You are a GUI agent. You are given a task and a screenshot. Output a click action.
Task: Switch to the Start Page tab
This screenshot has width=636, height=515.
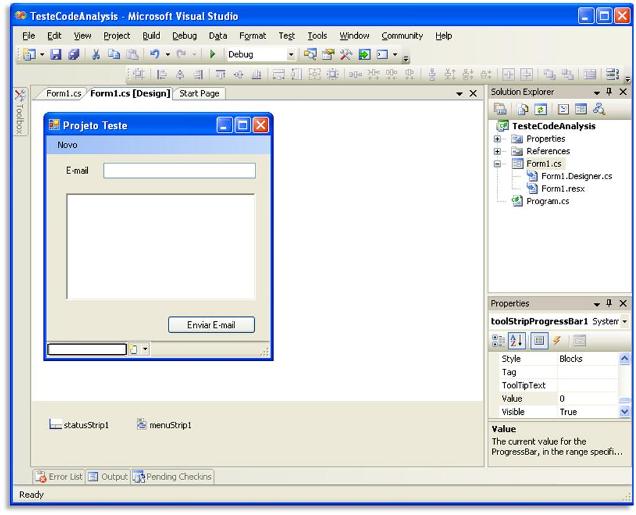(x=201, y=93)
